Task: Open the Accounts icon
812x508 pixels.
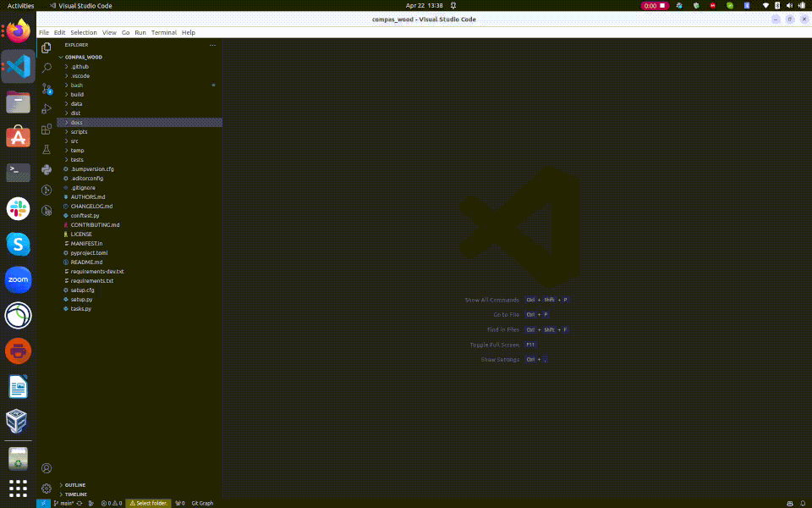Action: 47,468
